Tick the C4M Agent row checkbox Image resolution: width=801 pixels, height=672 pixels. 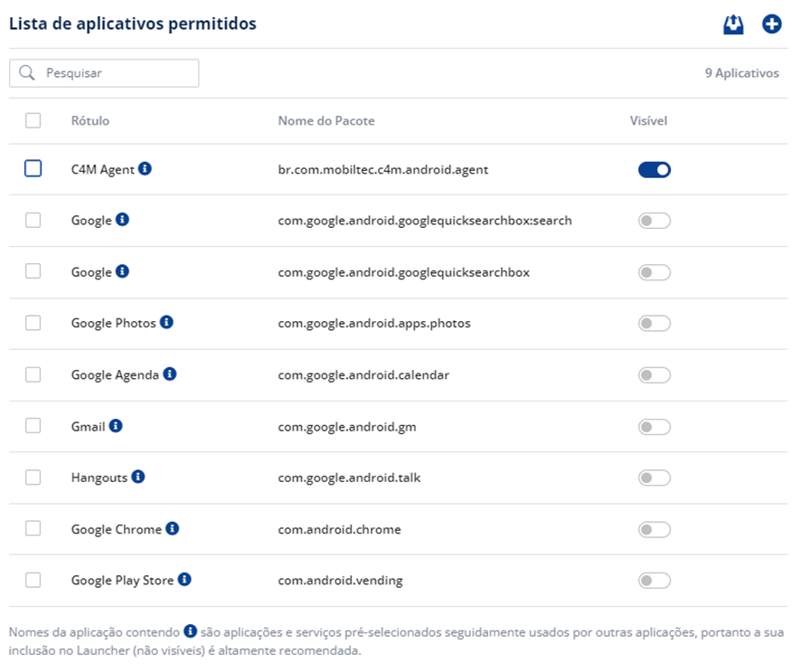(33, 168)
